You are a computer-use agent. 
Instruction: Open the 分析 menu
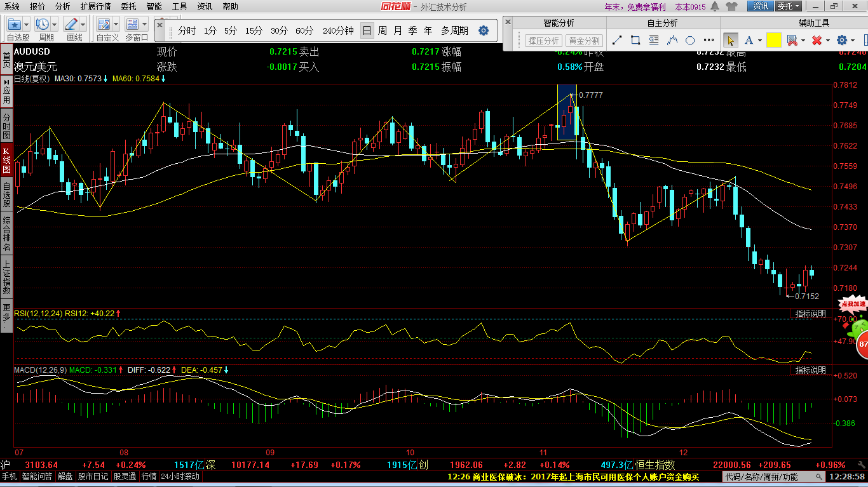pyautogui.click(x=63, y=6)
